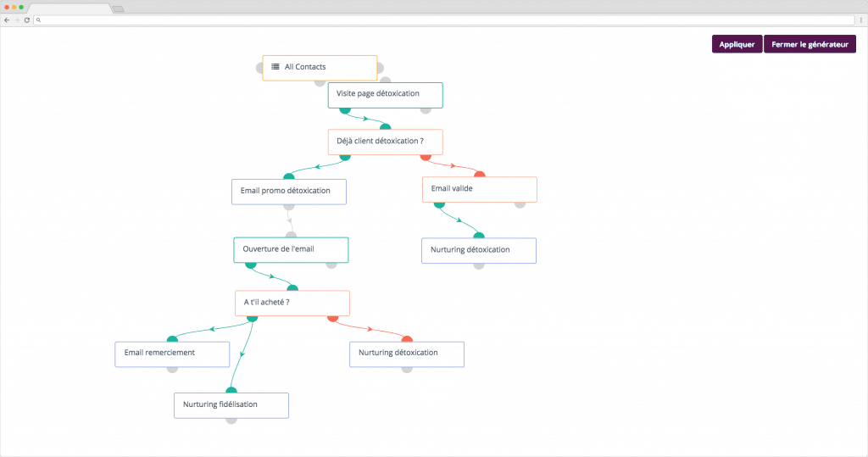This screenshot has width=868, height=457.
Task: Select the Email remerciement node
Action: 172,354
